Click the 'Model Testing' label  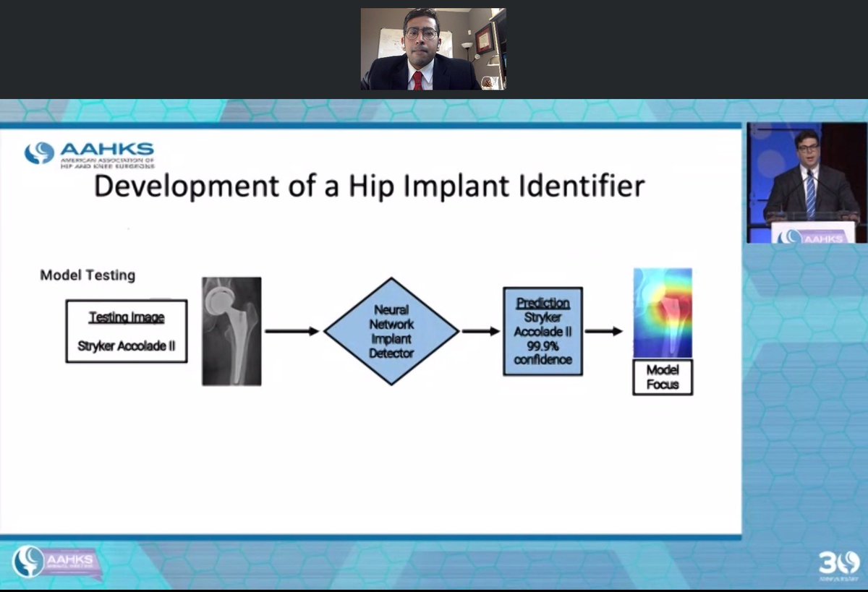pos(88,275)
